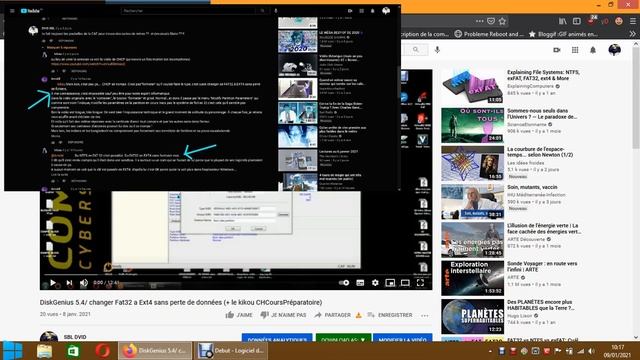Open the create video camera icon
Viewport: 640px width, 360px height.
click(557, 50)
